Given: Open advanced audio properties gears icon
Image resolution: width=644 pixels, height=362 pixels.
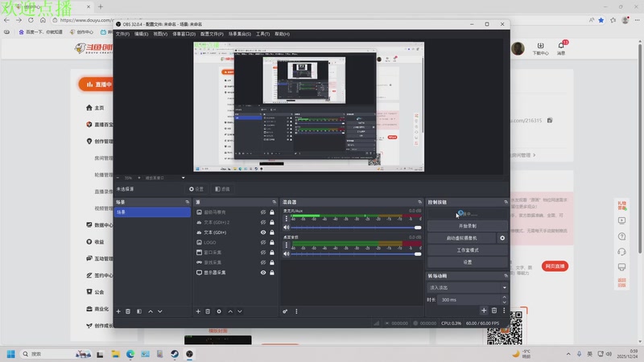Looking at the screenshot, I should (x=285, y=311).
